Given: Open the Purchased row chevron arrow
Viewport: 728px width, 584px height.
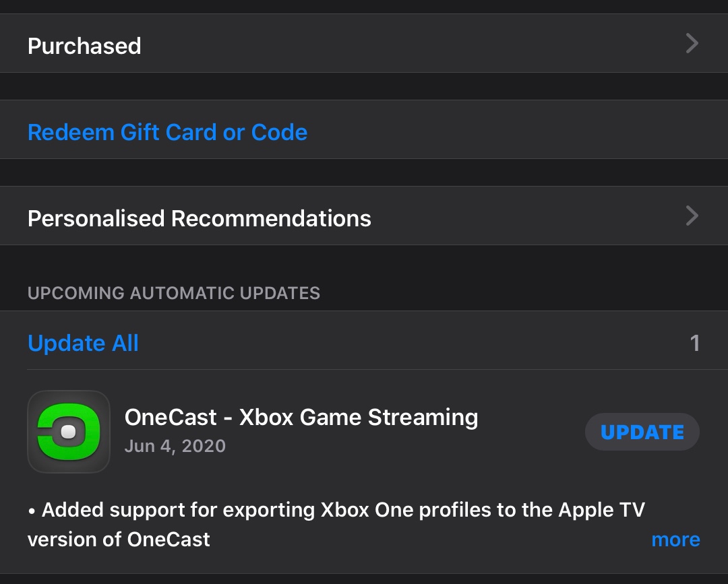Looking at the screenshot, I should [x=692, y=44].
